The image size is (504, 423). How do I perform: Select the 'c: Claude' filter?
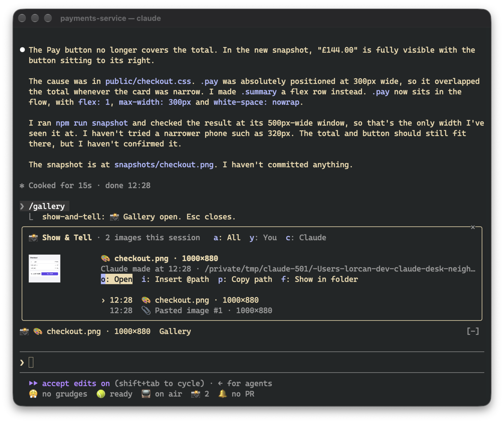[x=306, y=238]
